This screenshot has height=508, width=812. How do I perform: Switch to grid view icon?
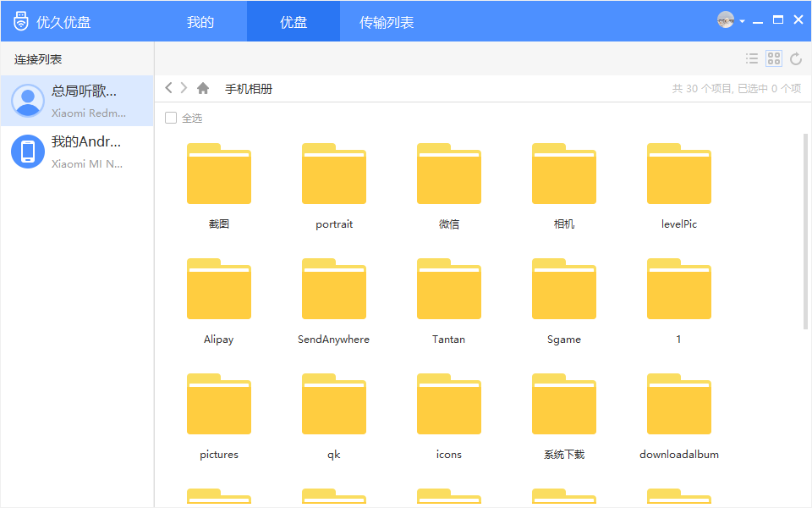point(773,58)
